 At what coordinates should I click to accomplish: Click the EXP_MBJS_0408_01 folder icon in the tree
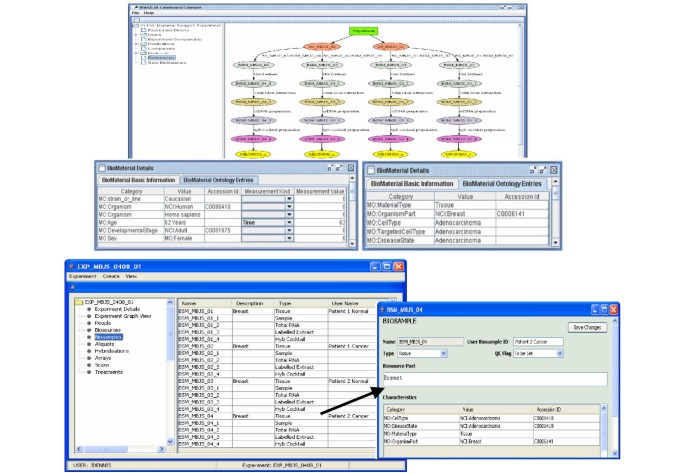tap(79, 302)
